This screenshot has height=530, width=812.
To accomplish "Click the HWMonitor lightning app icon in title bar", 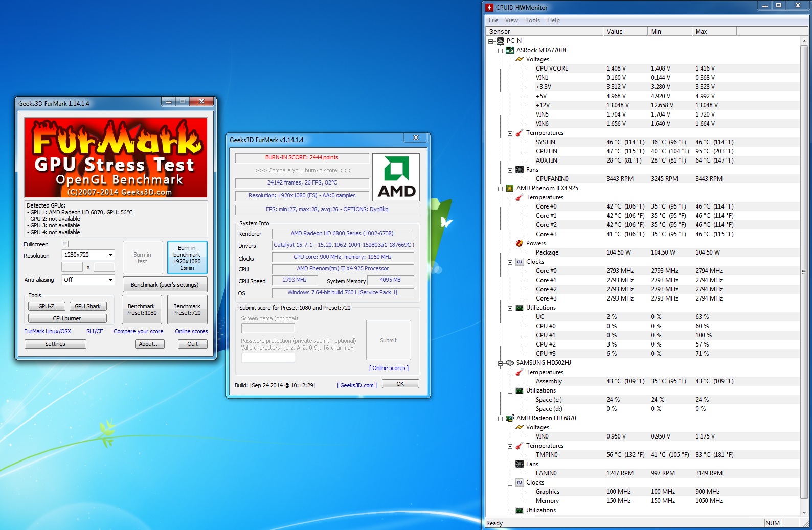I will [489, 7].
